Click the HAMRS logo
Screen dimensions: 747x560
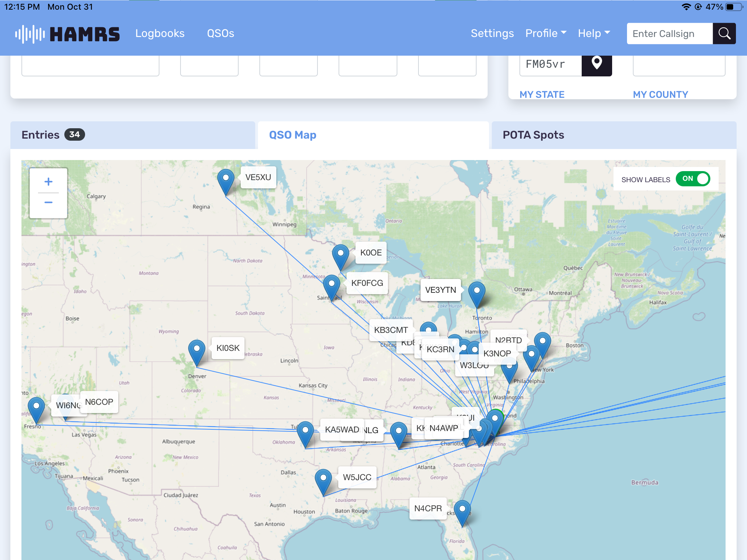pyautogui.click(x=67, y=34)
